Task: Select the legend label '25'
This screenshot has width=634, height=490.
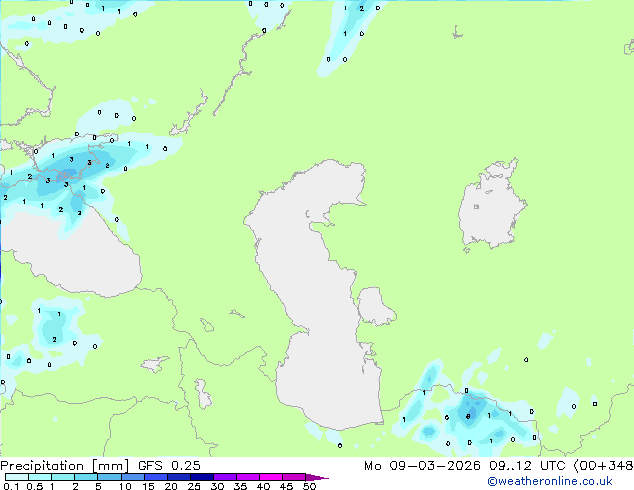Action: pos(194,486)
